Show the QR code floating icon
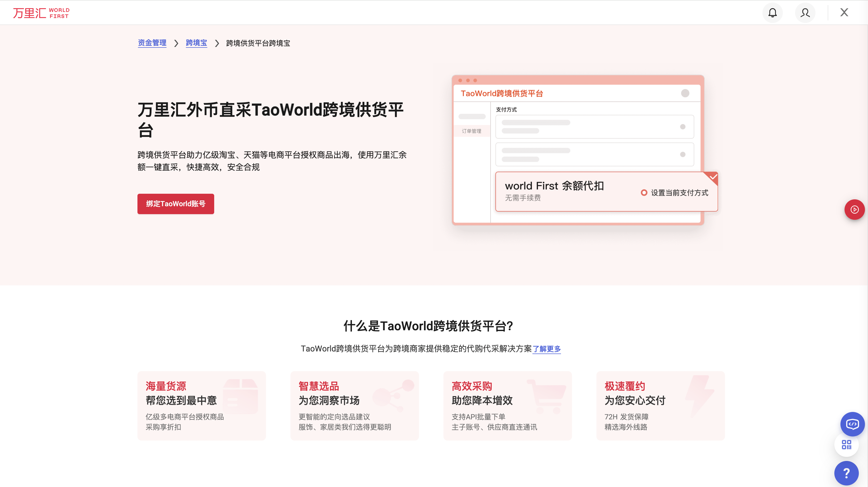The width and height of the screenshot is (868, 487). [846, 445]
